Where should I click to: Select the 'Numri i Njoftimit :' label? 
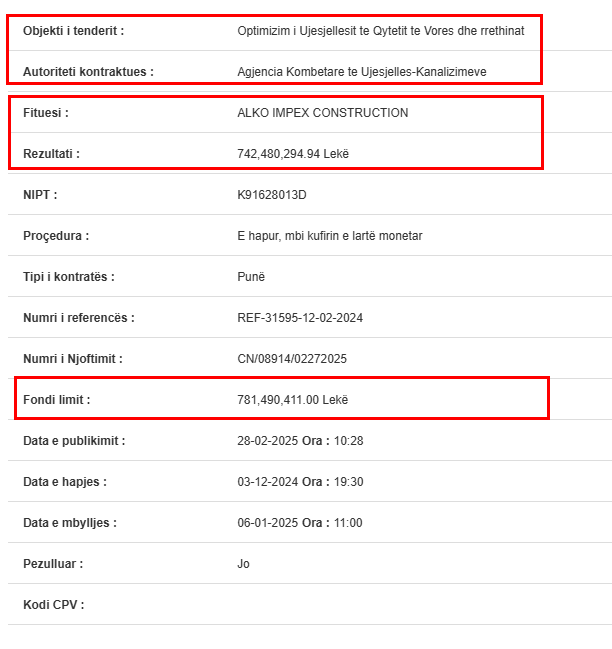coord(73,359)
